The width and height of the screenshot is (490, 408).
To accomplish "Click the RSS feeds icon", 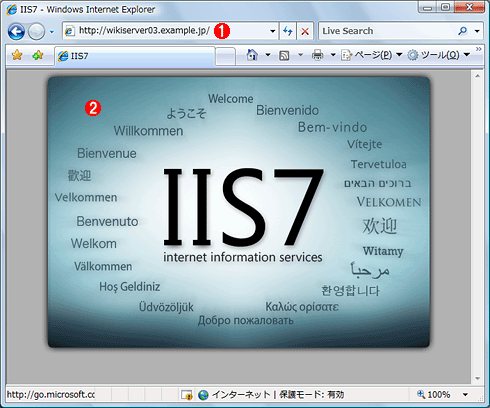I will (x=284, y=55).
